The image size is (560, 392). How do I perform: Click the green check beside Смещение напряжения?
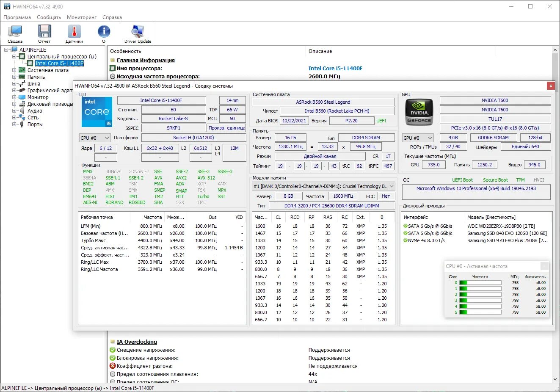click(x=113, y=350)
